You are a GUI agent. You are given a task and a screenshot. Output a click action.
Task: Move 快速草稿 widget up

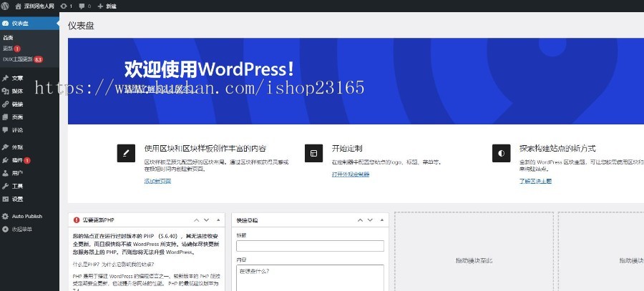(x=360, y=220)
